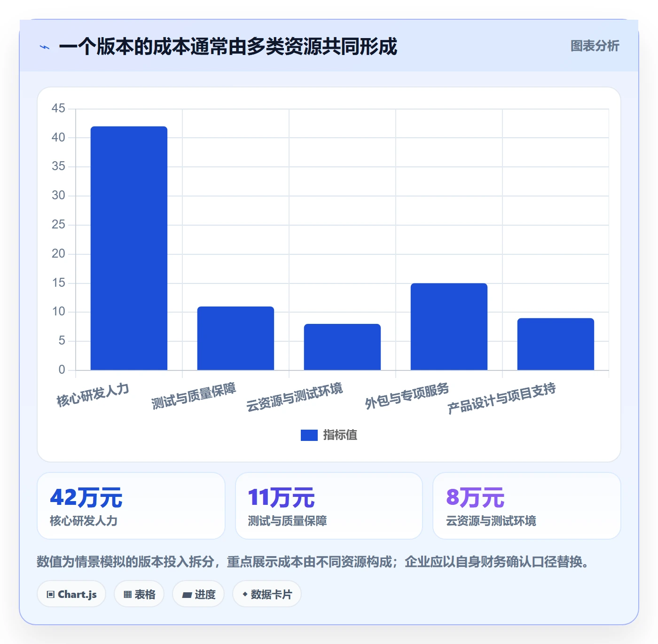
Task: Click the 核心研发人力 bar in the chart
Action: [129, 248]
